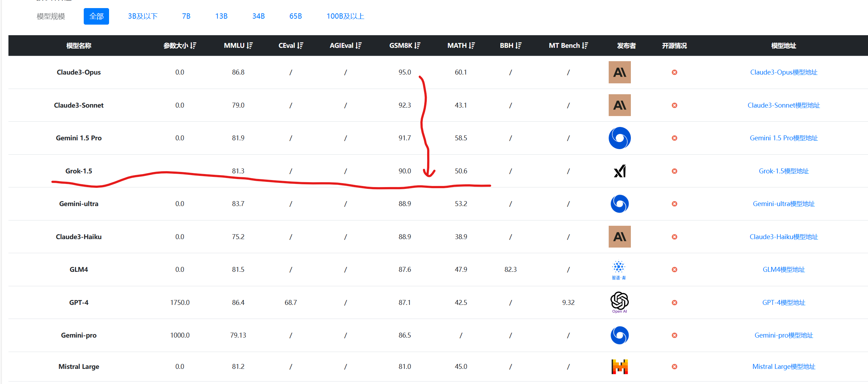Image resolution: width=868 pixels, height=384 pixels.
Task: Filter models by 100B及以上 size
Action: (x=345, y=16)
